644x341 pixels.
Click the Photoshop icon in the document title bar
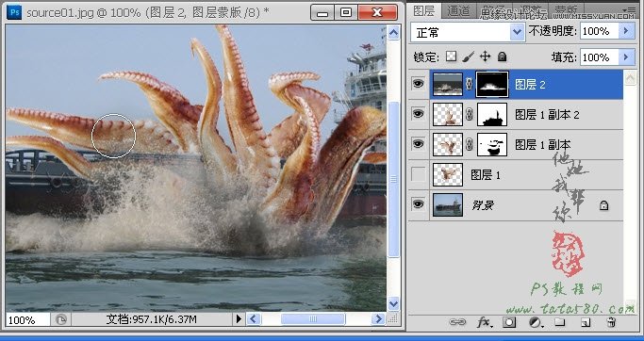(x=15, y=12)
